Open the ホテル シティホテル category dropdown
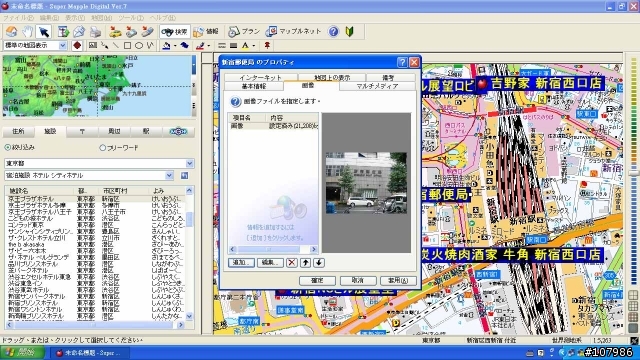The height and width of the screenshot is (360, 640). click(169, 176)
